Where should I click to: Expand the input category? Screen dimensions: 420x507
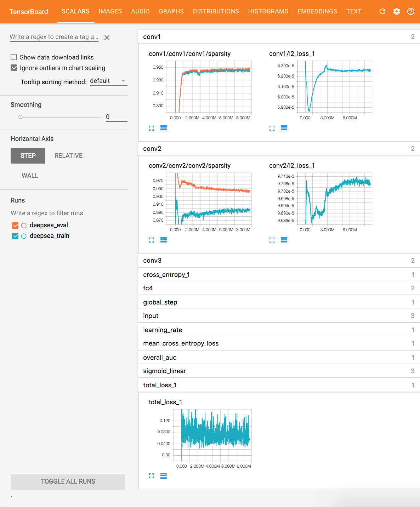click(x=279, y=316)
